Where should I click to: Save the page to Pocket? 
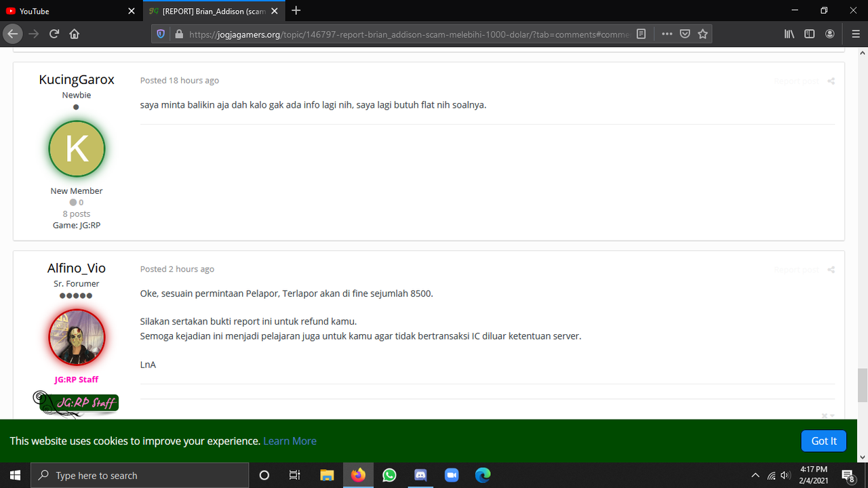[x=685, y=34]
